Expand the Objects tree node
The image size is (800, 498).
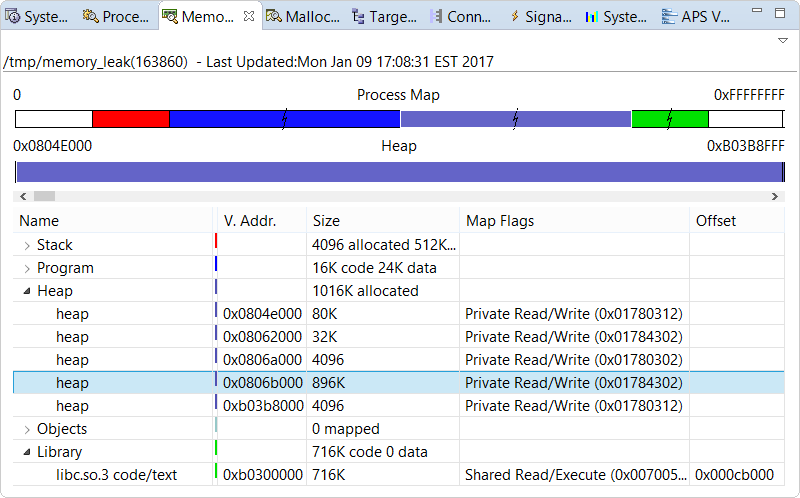point(26,429)
